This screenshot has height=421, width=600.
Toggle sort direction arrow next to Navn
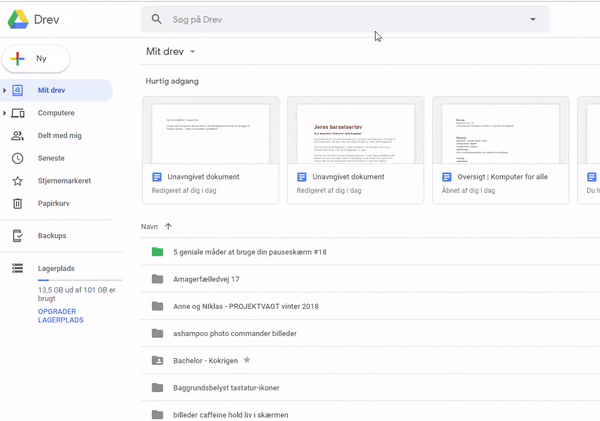168,227
